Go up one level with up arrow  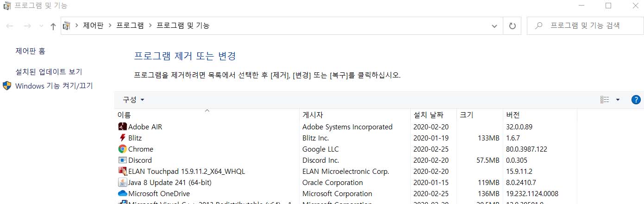[53, 26]
